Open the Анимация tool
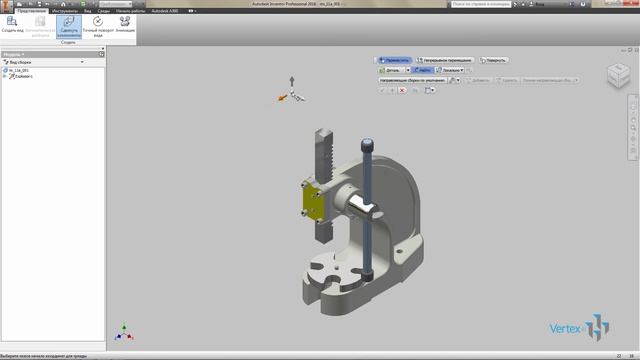This screenshot has height=360, width=640. click(125, 24)
